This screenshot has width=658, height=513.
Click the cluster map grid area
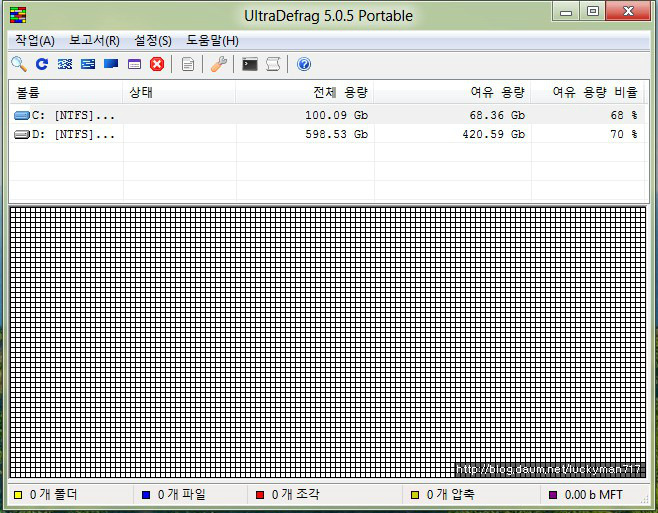coord(328,342)
